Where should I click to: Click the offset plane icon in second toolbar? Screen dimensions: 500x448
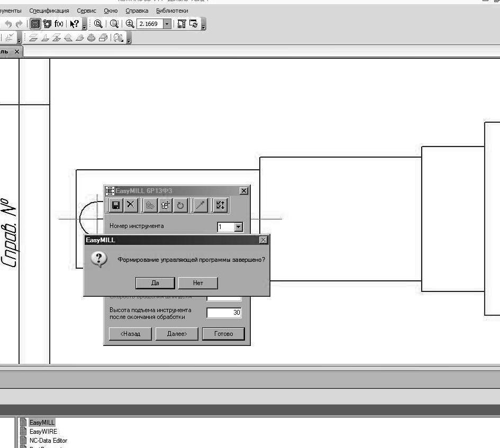[33, 38]
